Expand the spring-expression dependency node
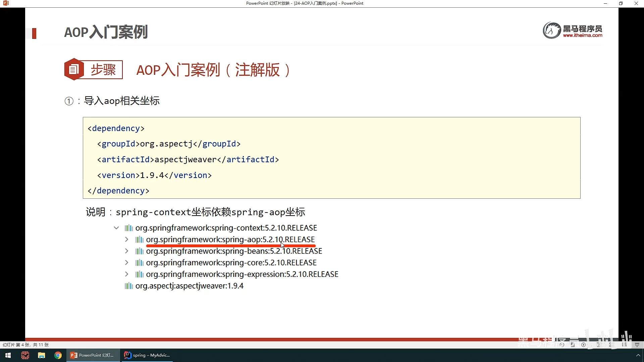This screenshot has height=362, width=644. point(126,274)
